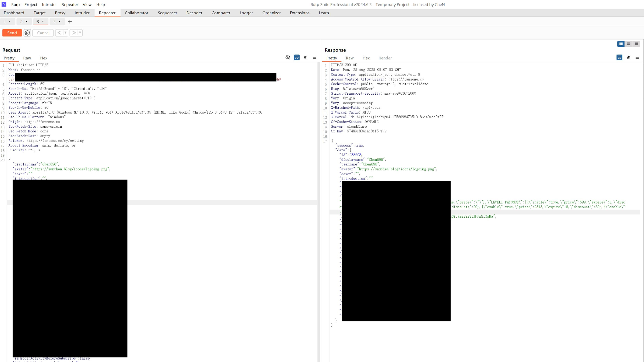The width and height of the screenshot is (644, 362).
Task: Switch to Target tool tab
Action: click(x=40, y=13)
